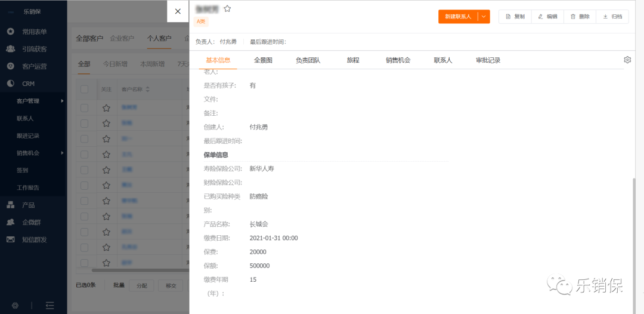Click the 删除 delete button

(x=580, y=17)
